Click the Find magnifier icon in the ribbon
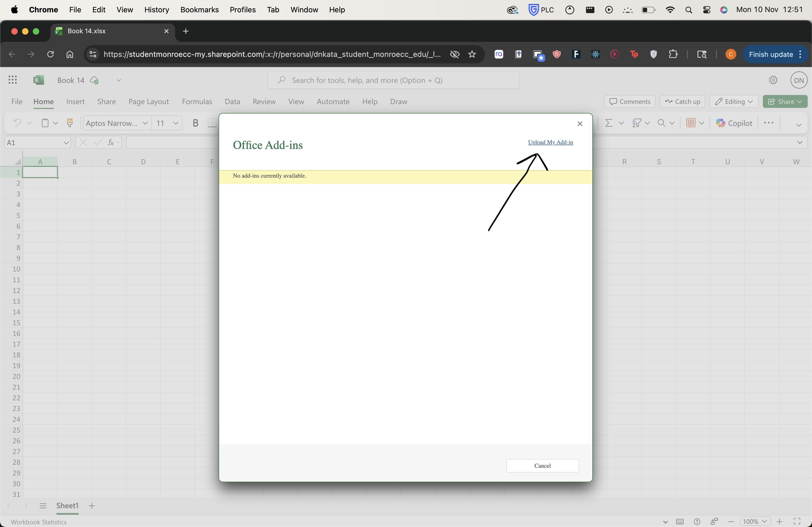 click(662, 123)
